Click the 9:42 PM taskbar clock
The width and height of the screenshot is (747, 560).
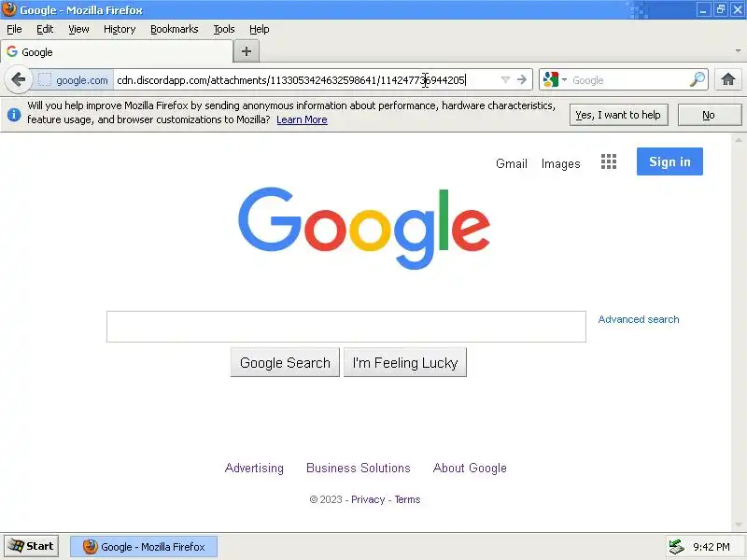712,547
